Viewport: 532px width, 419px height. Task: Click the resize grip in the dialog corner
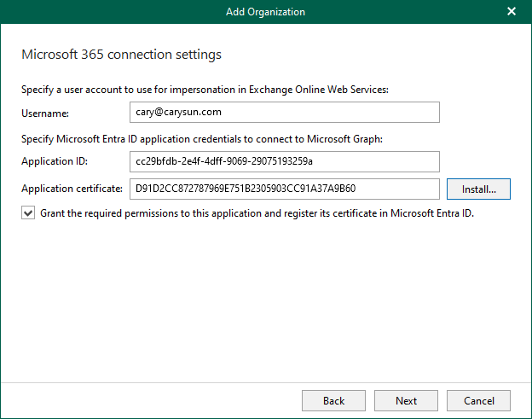tap(526, 413)
